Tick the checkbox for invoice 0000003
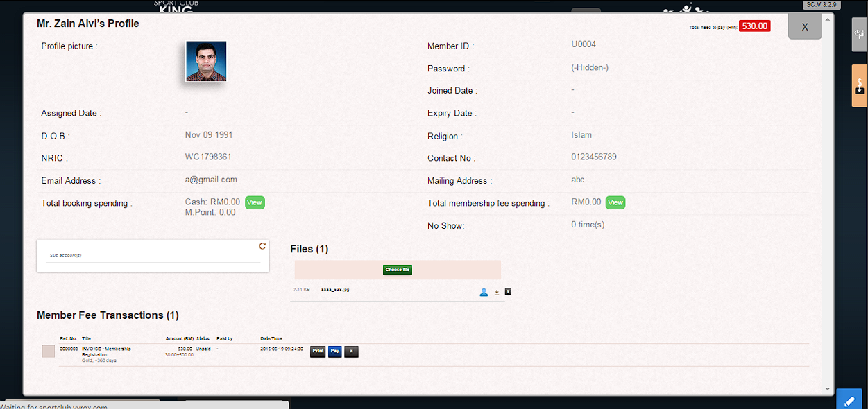 tap(48, 351)
